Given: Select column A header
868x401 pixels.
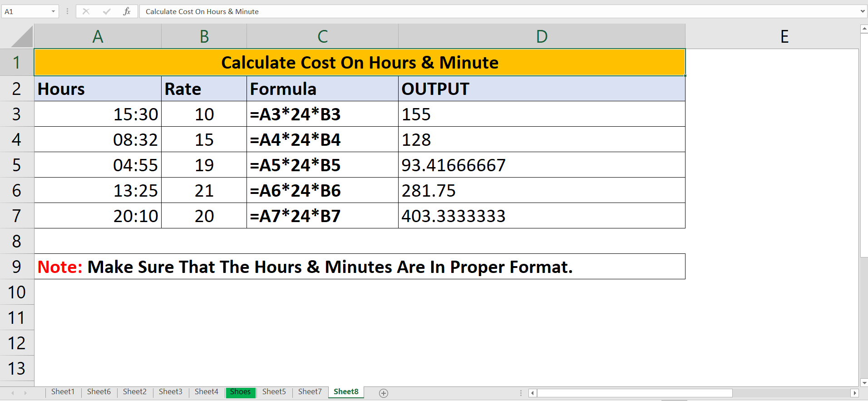Looking at the screenshot, I should pos(98,36).
